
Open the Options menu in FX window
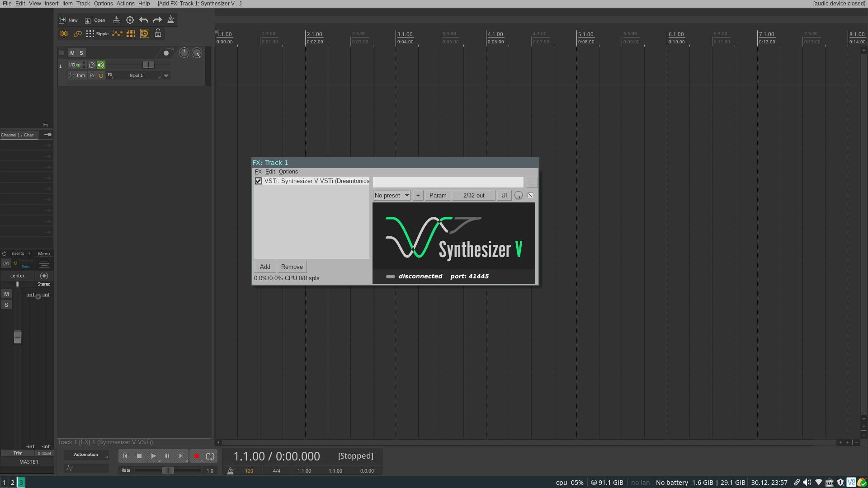(288, 172)
